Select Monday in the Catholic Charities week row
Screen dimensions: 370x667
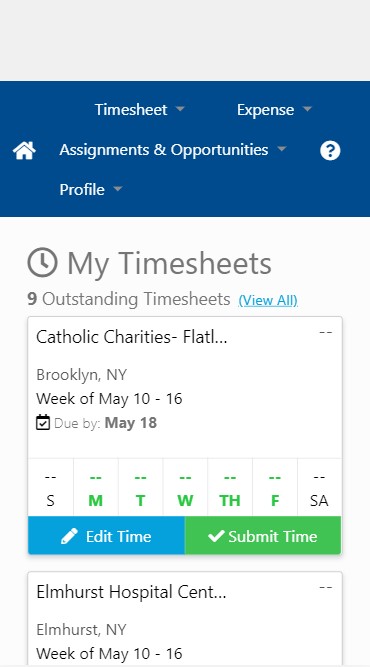click(96, 487)
